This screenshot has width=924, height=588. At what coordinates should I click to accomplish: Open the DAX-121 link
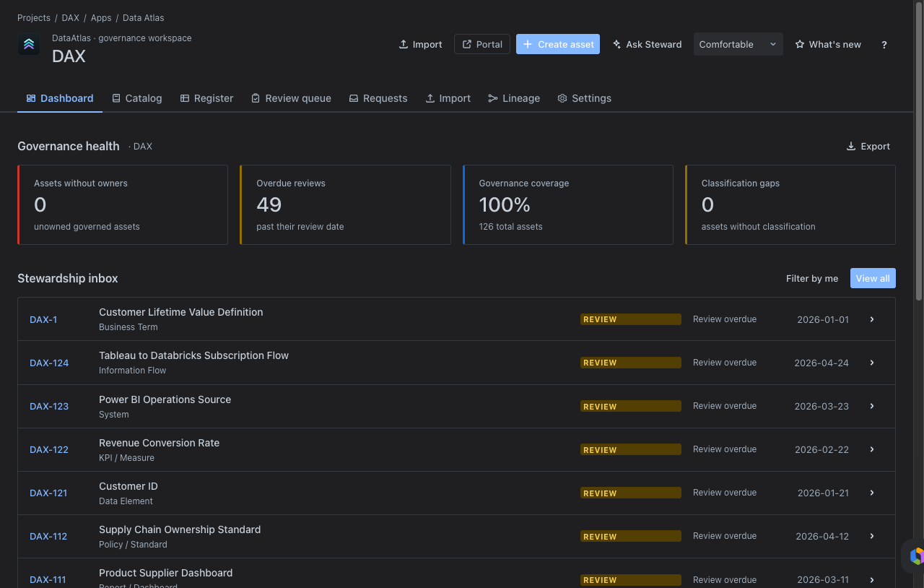[x=48, y=493]
